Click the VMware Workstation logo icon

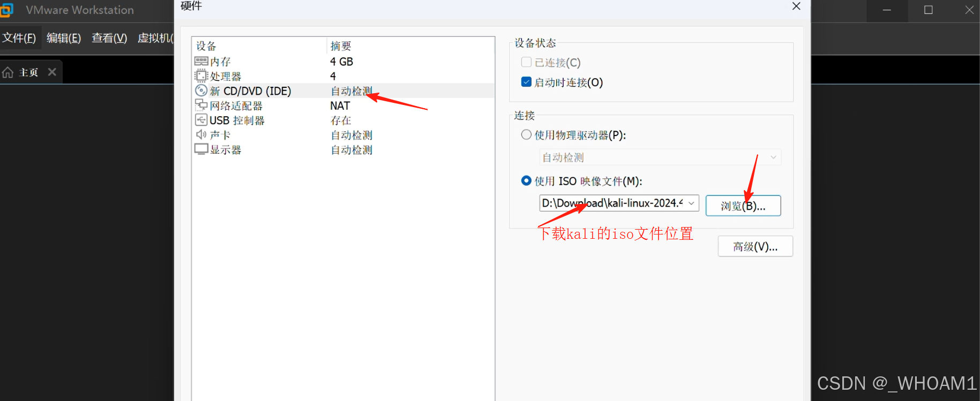(x=6, y=10)
